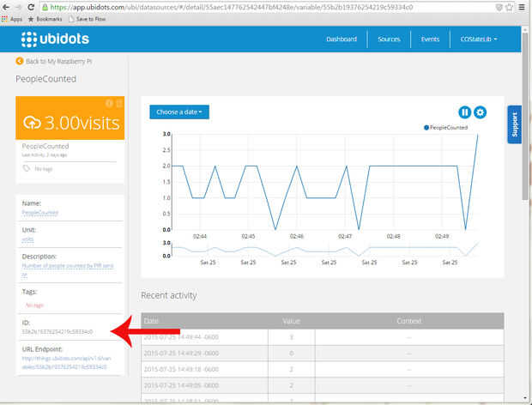
Task: Click the Ubidots logo
Action: coord(55,39)
